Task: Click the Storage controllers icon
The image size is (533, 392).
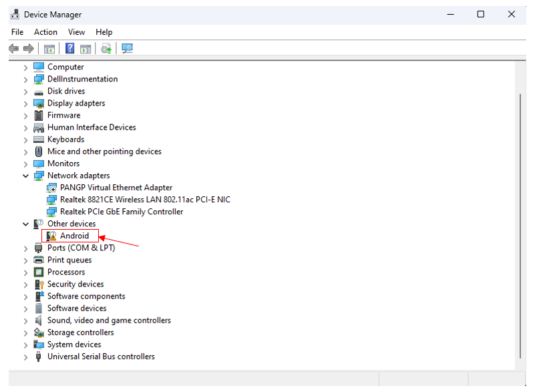Action: pos(39,333)
